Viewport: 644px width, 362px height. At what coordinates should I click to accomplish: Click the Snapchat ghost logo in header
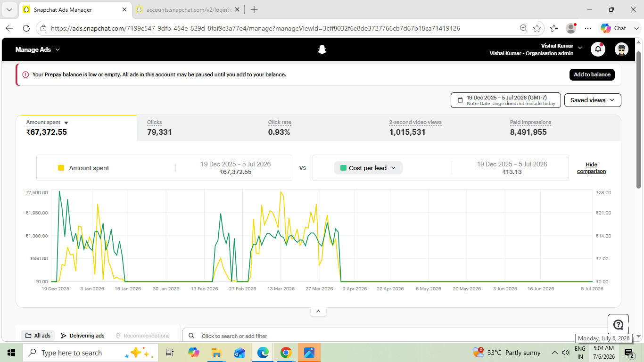[x=322, y=49]
